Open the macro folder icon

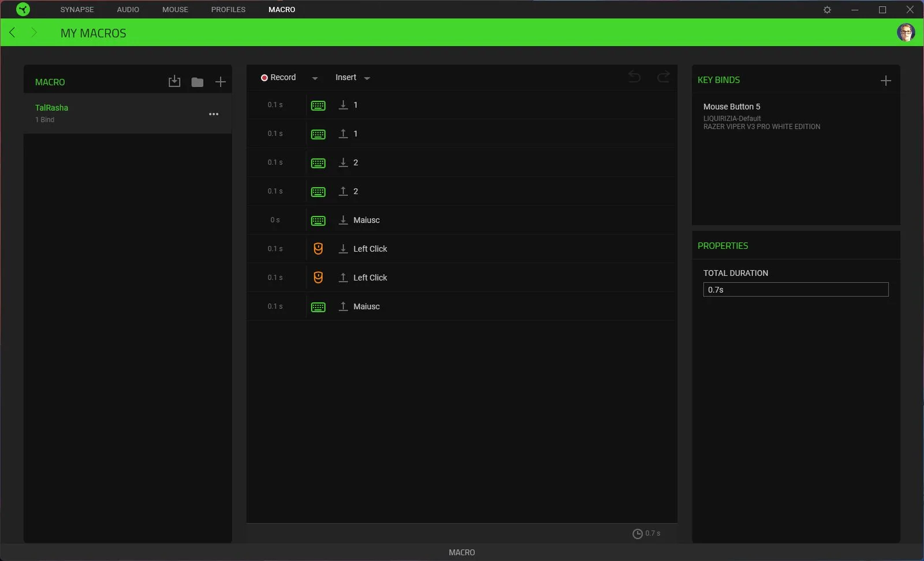pos(198,82)
